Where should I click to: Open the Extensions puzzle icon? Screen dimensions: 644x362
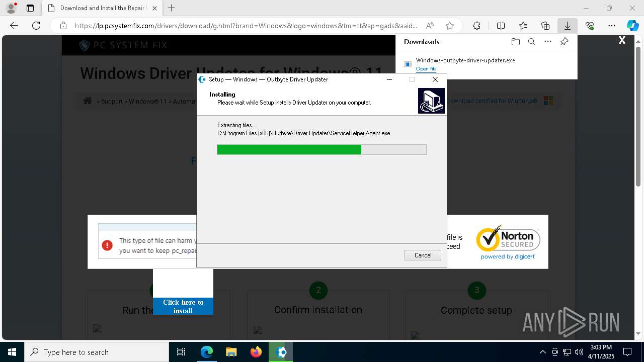(x=476, y=26)
